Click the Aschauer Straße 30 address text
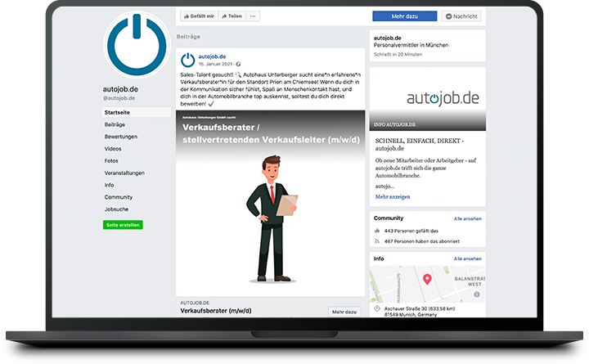 (419, 312)
